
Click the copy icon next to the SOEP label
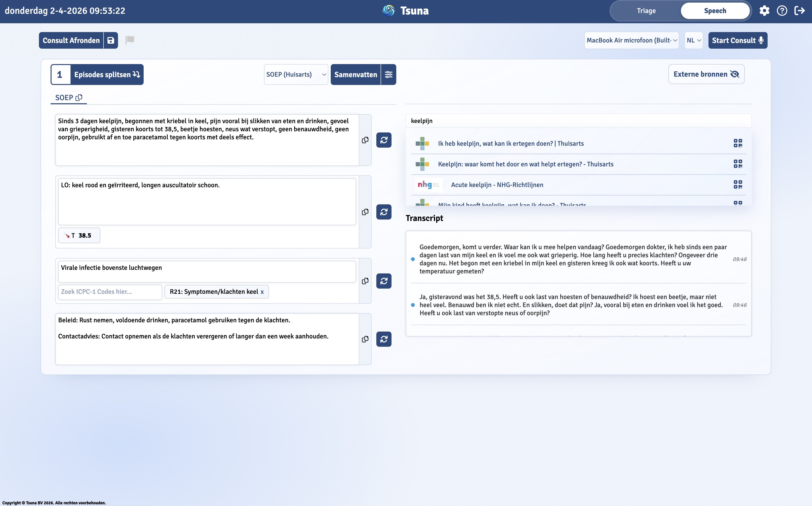[x=79, y=98]
